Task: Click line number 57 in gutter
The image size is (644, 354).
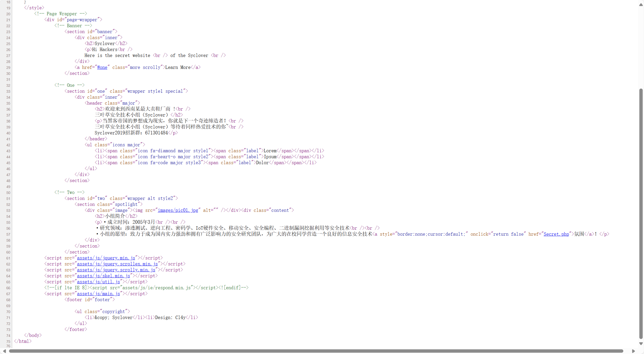Action: pos(8,234)
